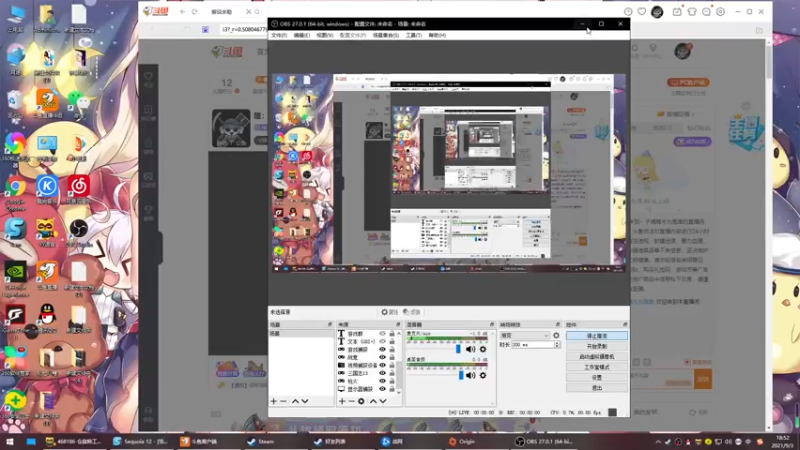Toggle visibility of the display capture source
800x450 pixels.
pos(382,389)
